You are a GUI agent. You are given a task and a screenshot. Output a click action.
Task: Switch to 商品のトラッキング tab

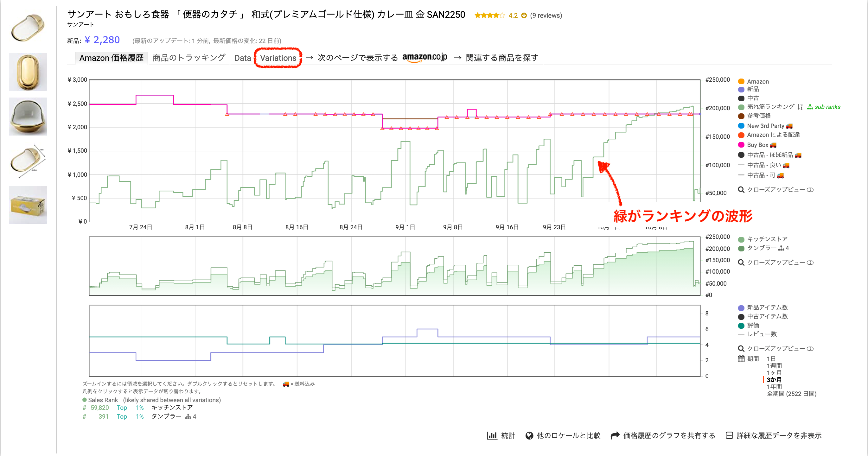pos(189,58)
